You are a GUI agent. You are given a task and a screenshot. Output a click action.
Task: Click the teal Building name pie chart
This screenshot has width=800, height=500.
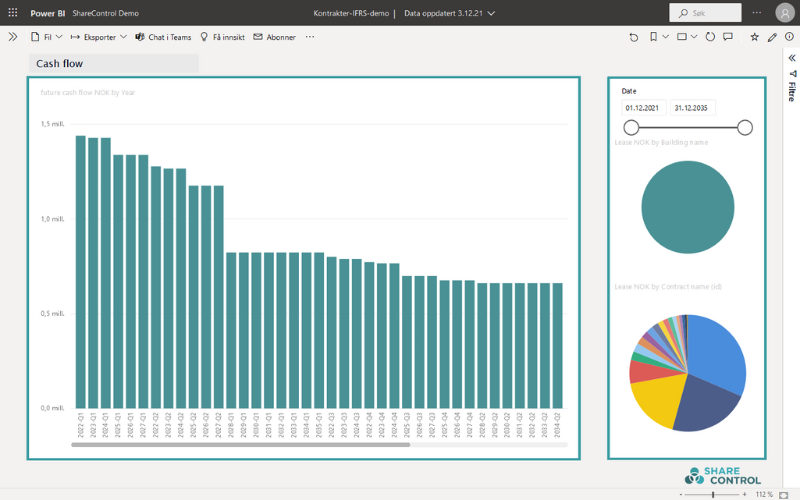pos(688,207)
